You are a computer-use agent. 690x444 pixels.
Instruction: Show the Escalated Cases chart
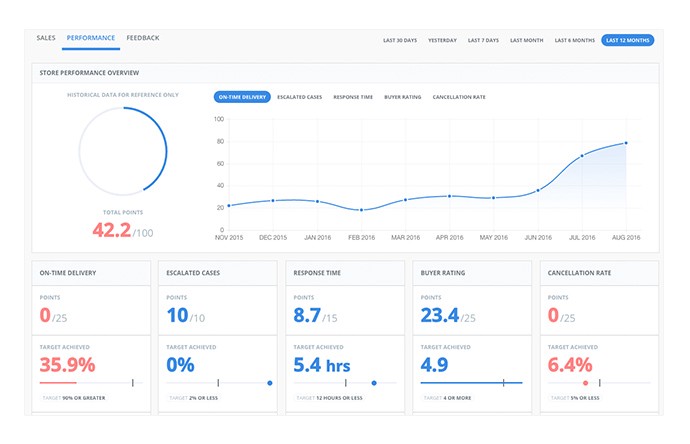(x=300, y=97)
